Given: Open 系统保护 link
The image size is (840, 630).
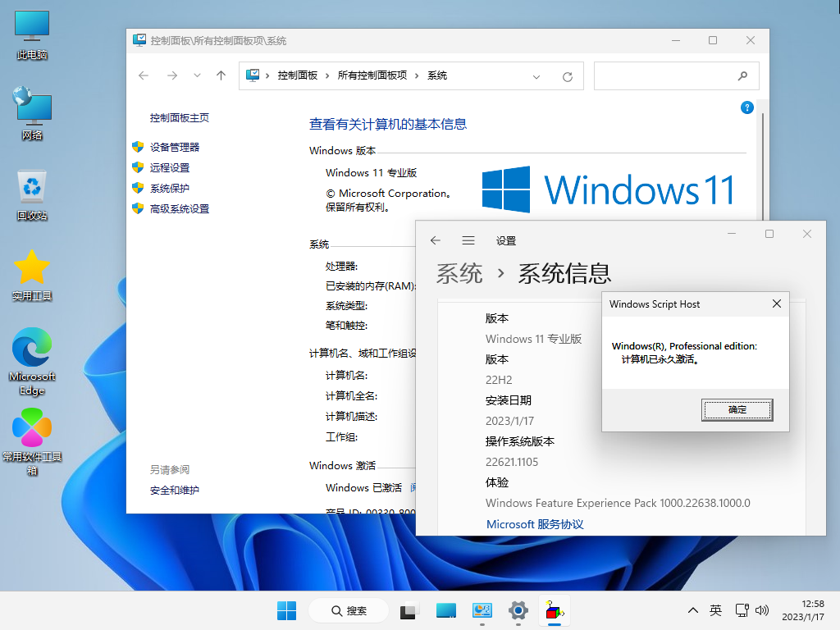Looking at the screenshot, I should pyautogui.click(x=170, y=188).
